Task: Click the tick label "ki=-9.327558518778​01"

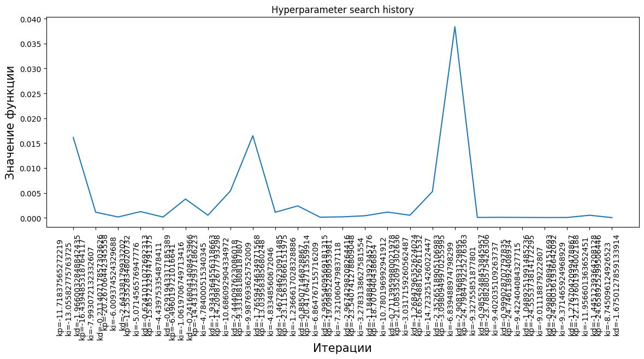Action: coord(472,291)
